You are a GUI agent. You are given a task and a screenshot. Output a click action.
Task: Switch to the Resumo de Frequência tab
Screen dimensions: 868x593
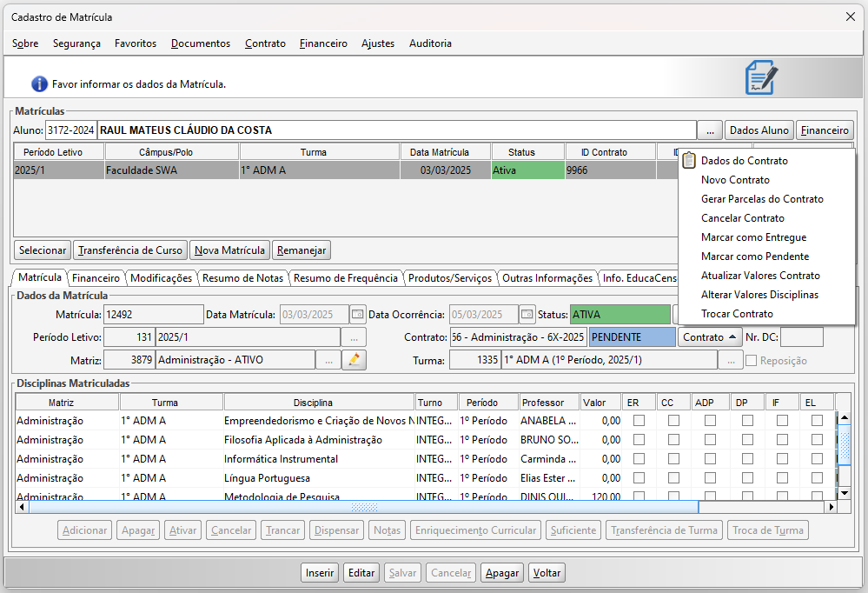click(x=346, y=278)
